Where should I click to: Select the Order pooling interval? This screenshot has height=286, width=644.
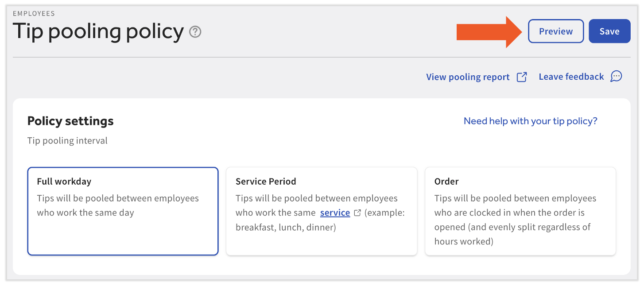coord(520,211)
